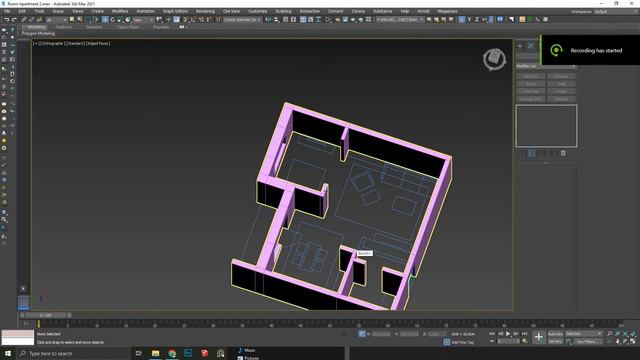Open the project path dropdown in toolbar

coord(400,19)
